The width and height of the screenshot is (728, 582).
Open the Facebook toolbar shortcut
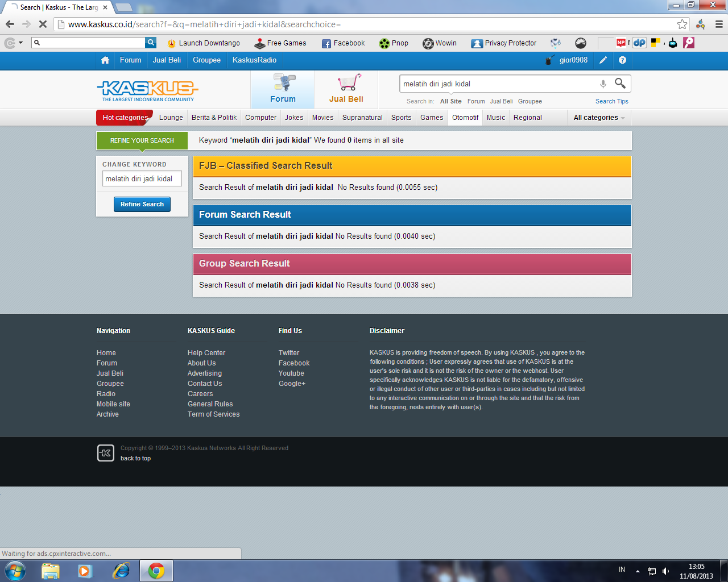pyautogui.click(x=344, y=43)
